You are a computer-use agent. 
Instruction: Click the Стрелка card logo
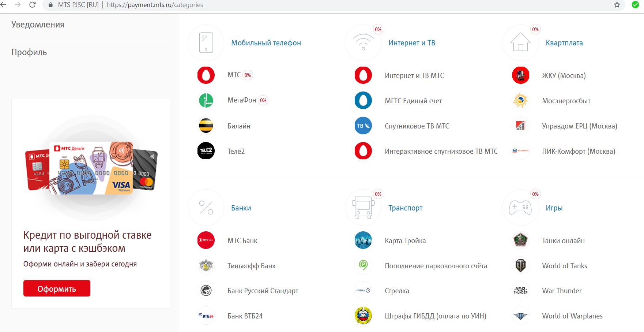click(363, 291)
